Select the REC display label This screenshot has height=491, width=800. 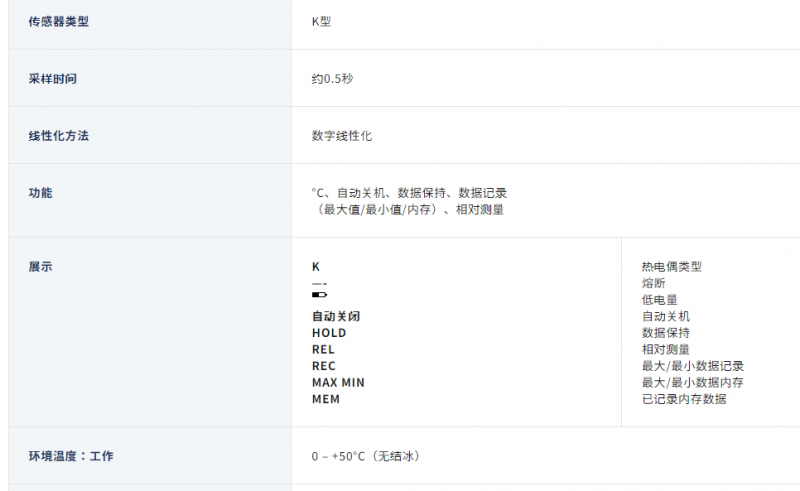(x=323, y=366)
